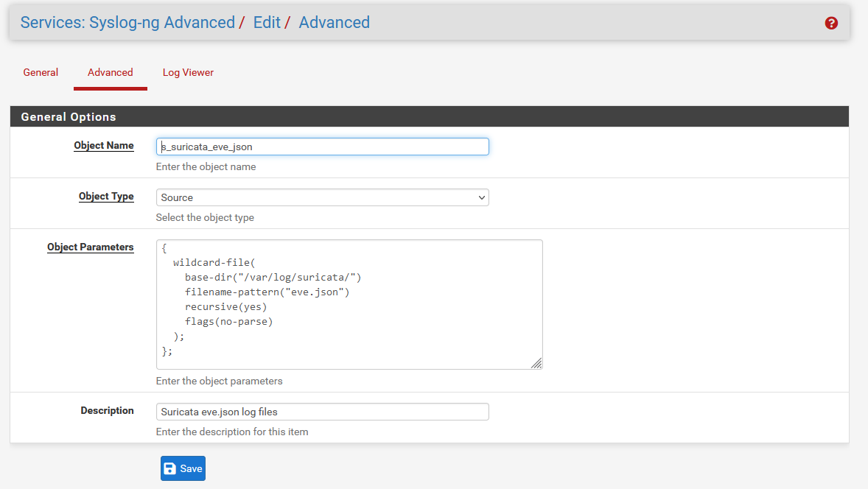The height and width of the screenshot is (489, 868).
Task: Click the 'Enter the object parameters' hint
Action: (220, 381)
